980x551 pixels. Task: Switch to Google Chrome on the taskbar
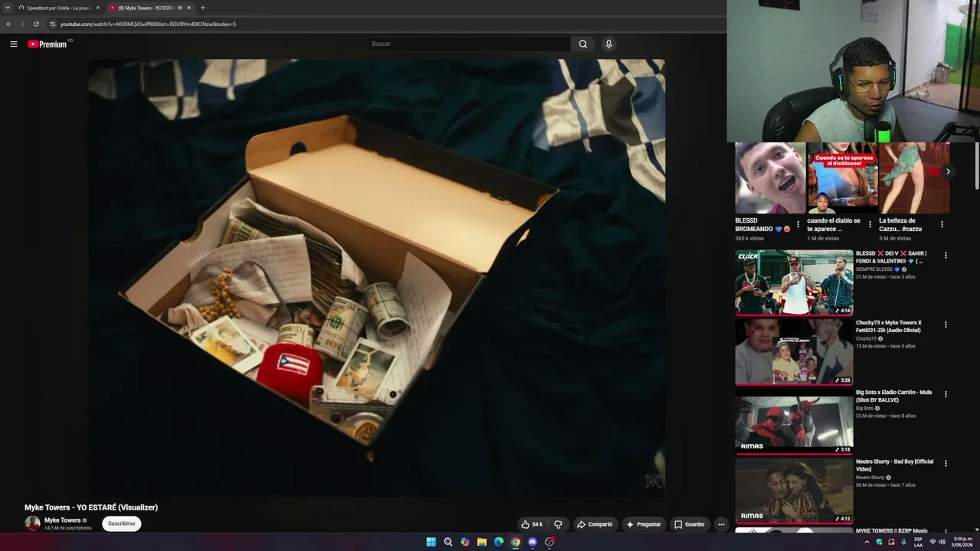(515, 542)
